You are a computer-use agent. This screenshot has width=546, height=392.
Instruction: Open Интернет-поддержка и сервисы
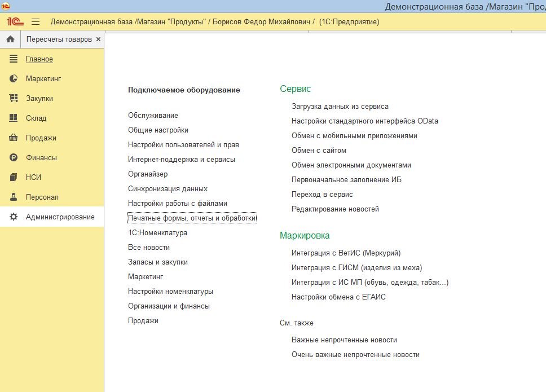(182, 159)
